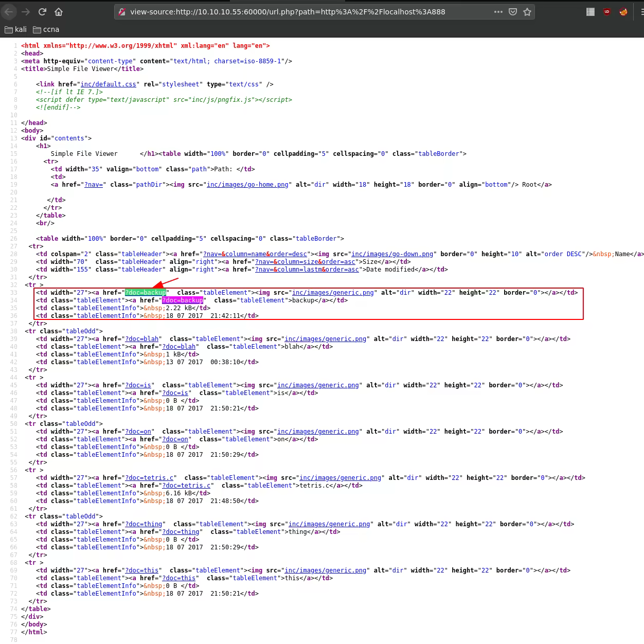Save page to Pocket
The width and height of the screenshot is (644, 644).
[x=513, y=12]
